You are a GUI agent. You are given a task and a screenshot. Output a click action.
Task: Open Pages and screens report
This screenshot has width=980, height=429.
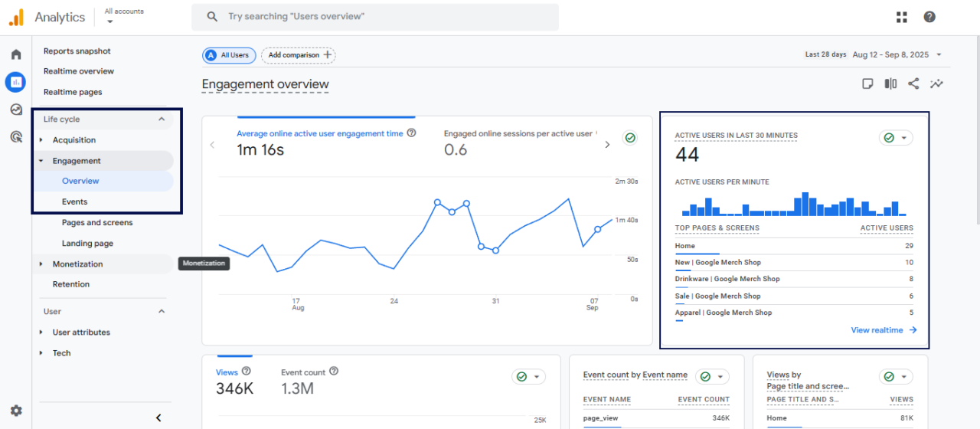[x=97, y=223]
